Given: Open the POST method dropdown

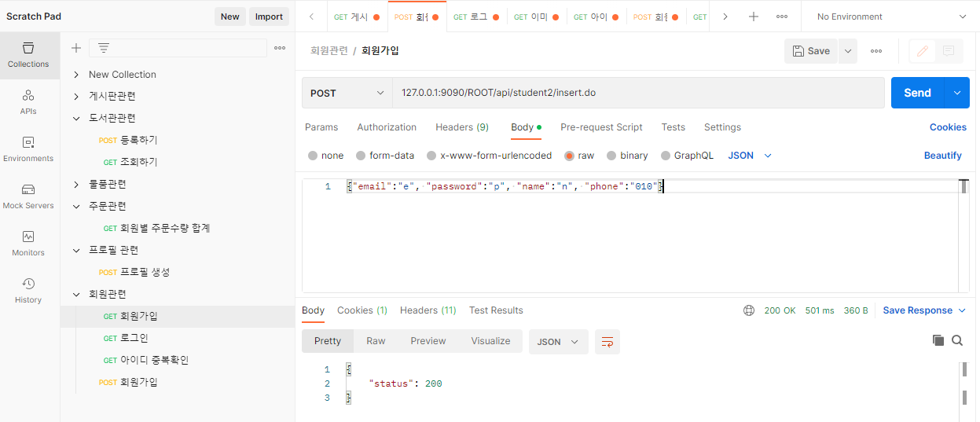Looking at the screenshot, I should pos(347,93).
